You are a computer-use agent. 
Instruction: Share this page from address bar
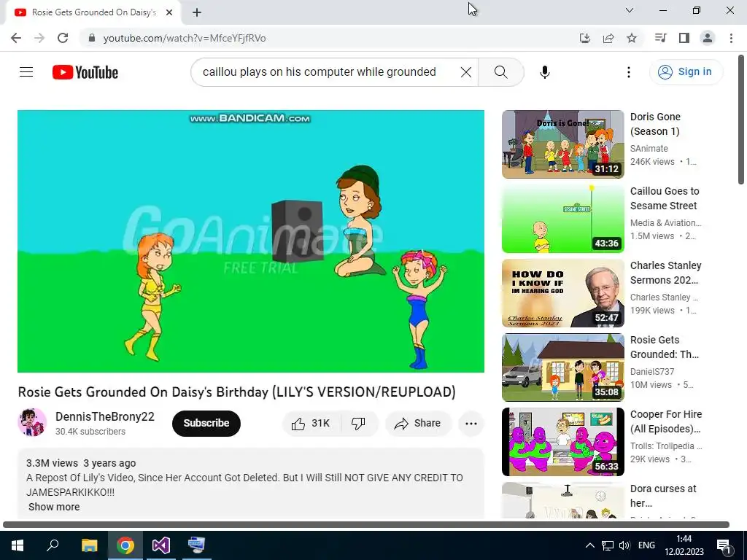point(608,38)
